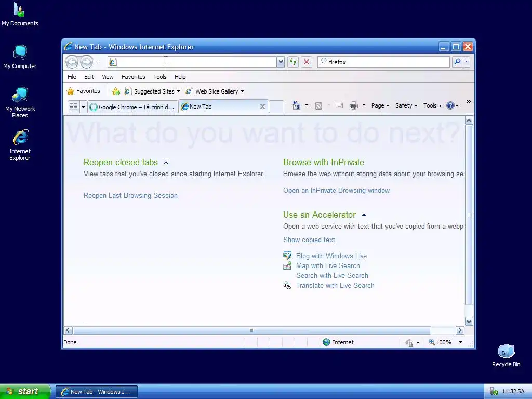Click the red Stop loading icon
532x399 pixels.
pos(307,62)
